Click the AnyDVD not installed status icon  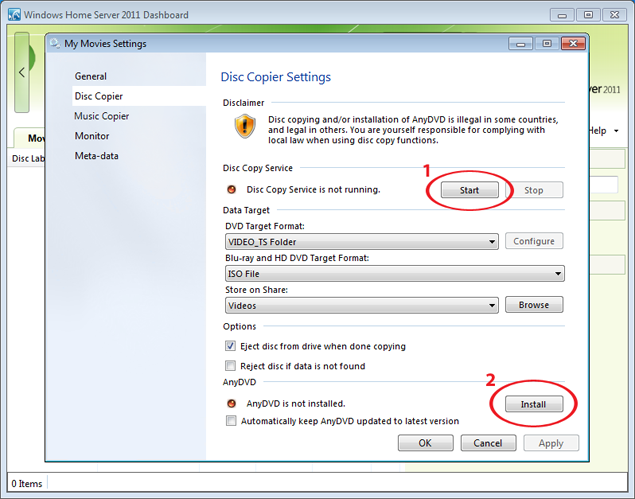click(232, 404)
